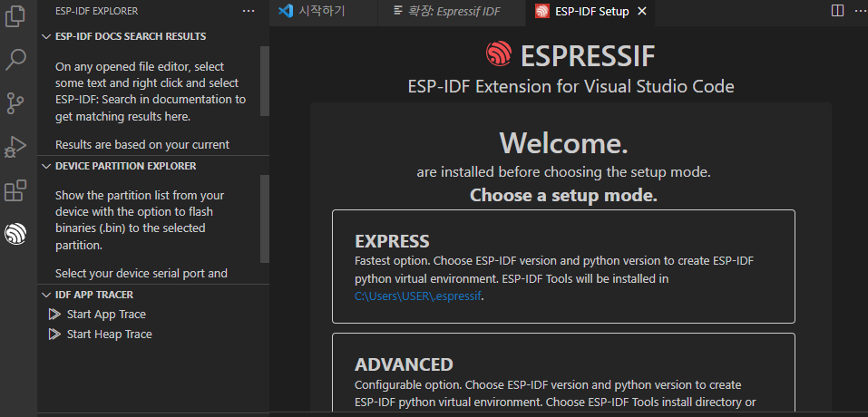Open ESP-IDF Explorer more actions menu

249,11
